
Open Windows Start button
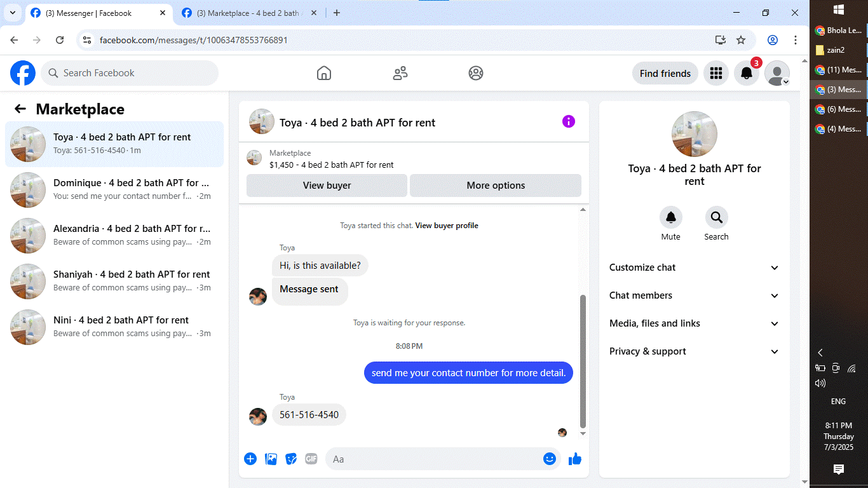[838, 10]
